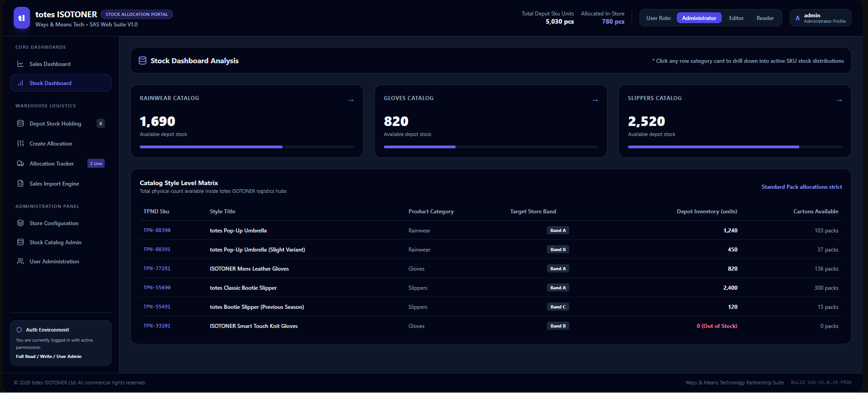Viewport: 868px width, 393px height.
Task: Switch user role to Reader
Action: pyautogui.click(x=765, y=18)
